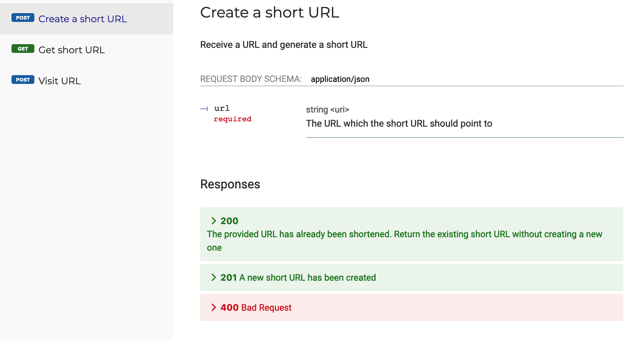Viewport: 644px width, 341px height.
Task: Click the url field schema indent marker
Action: click(x=204, y=108)
